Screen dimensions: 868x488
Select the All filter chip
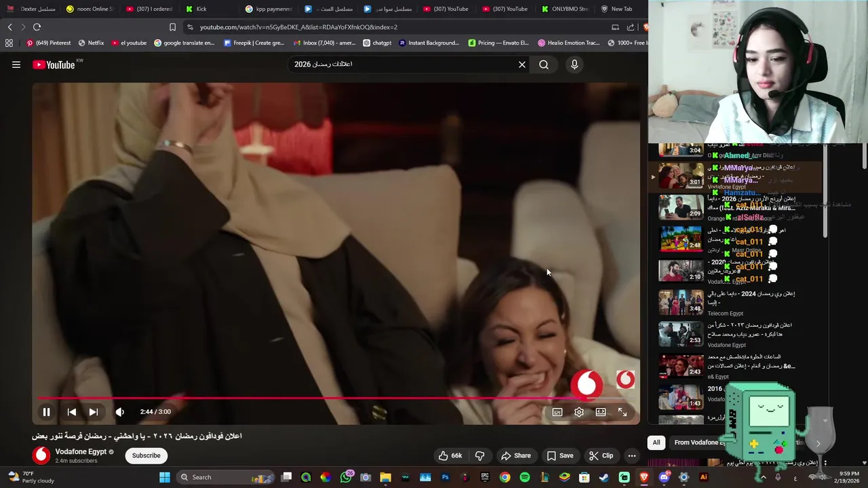(x=656, y=443)
